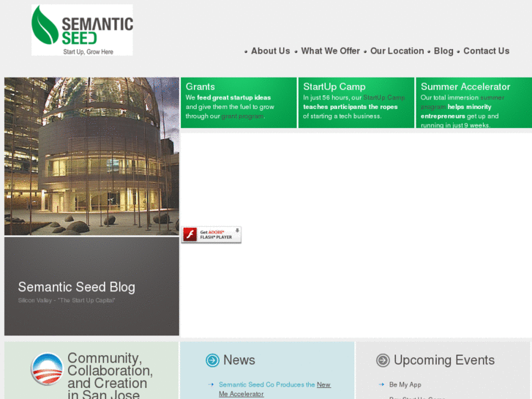Open the About Us menu item
This screenshot has width=532, height=399.
tap(270, 51)
